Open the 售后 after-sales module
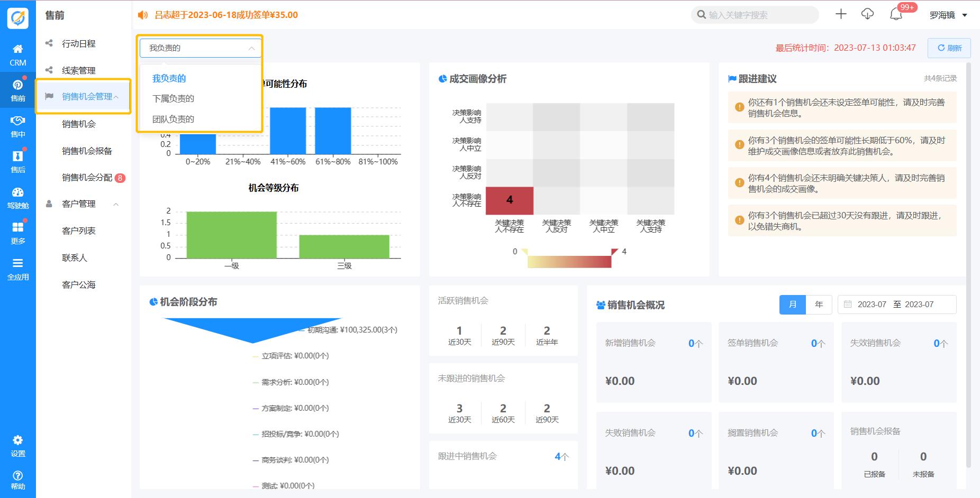Viewport: 980px width, 498px height. point(17,162)
